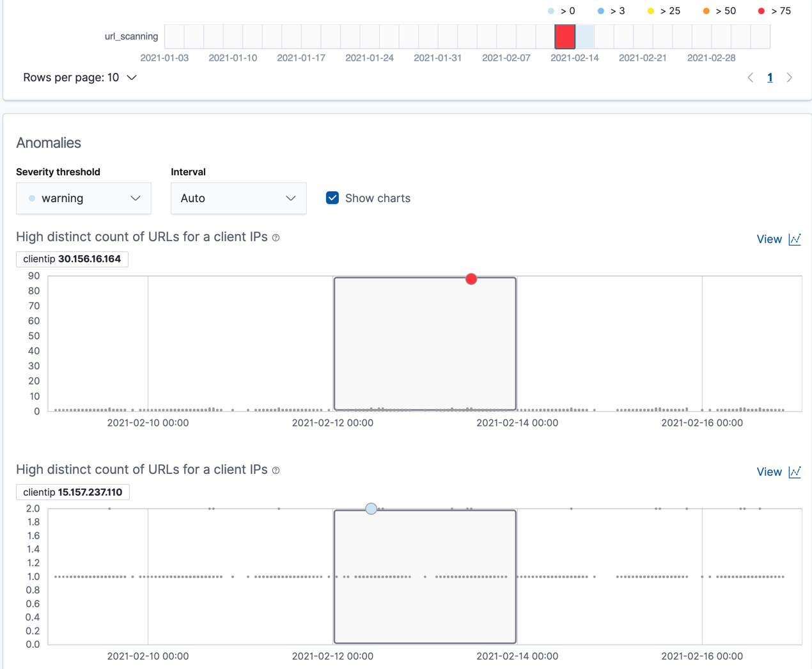The height and width of the screenshot is (669, 812).
Task: Open chart icon next to second View link
Action: click(795, 472)
